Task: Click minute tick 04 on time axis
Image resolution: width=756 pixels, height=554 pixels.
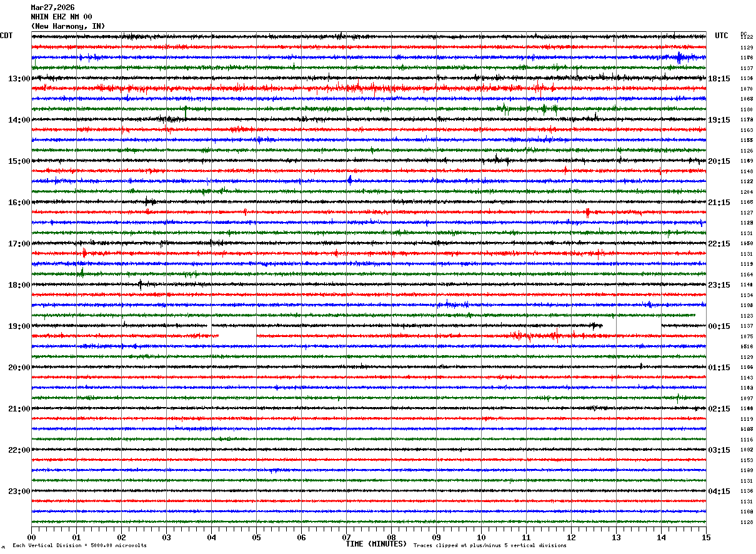Action: pyautogui.click(x=211, y=537)
